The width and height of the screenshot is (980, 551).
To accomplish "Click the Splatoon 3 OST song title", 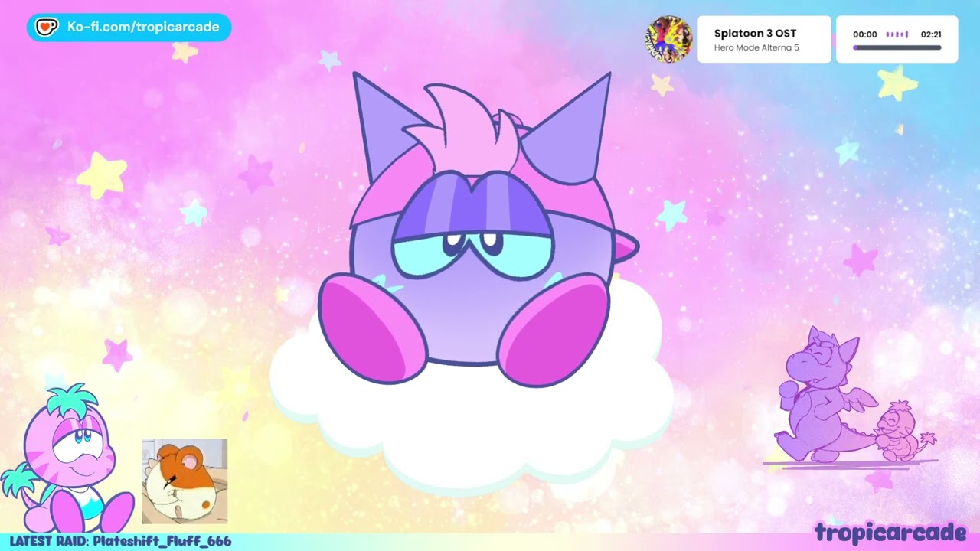I will pyautogui.click(x=755, y=34).
